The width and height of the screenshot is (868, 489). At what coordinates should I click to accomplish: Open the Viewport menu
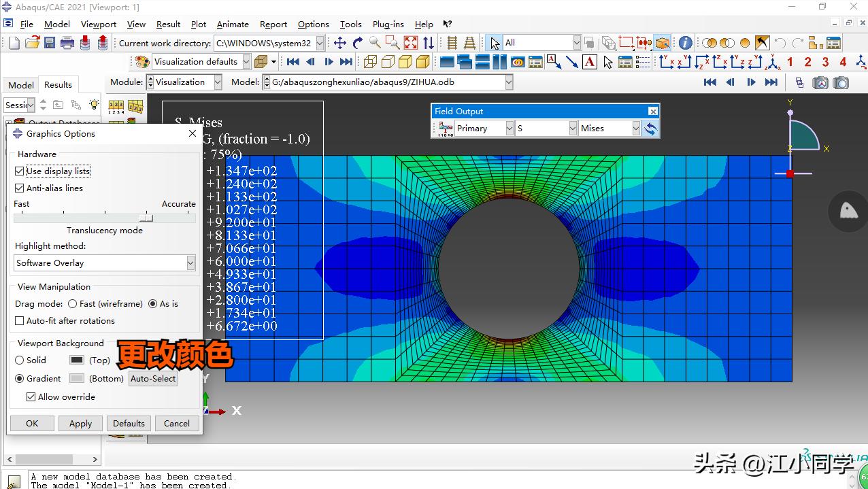click(x=99, y=24)
